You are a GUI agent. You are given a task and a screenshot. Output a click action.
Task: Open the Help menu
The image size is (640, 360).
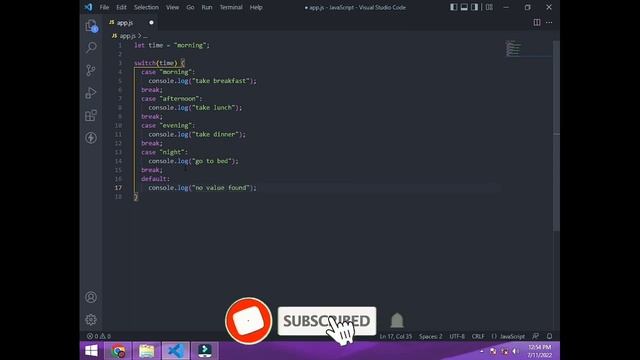(x=256, y=7)
